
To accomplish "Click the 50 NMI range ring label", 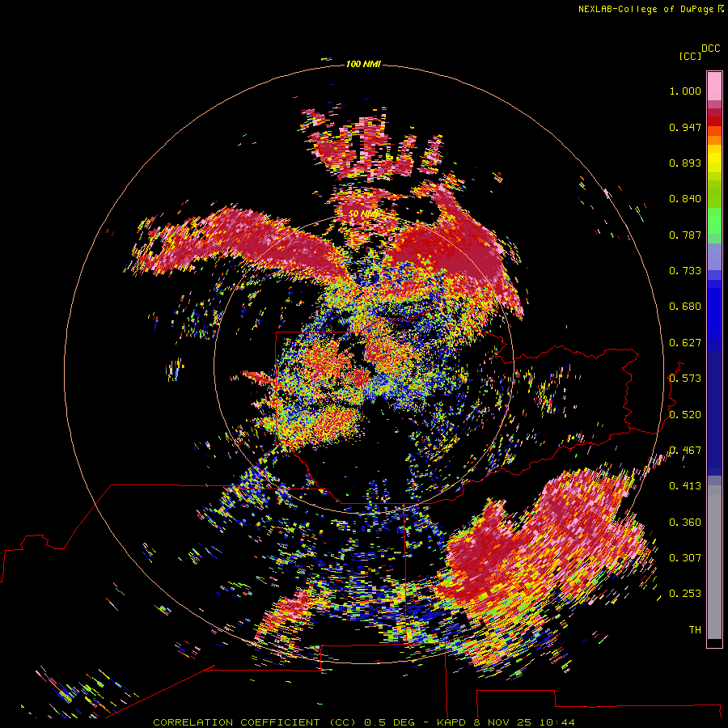I will (x=363, y=214).
